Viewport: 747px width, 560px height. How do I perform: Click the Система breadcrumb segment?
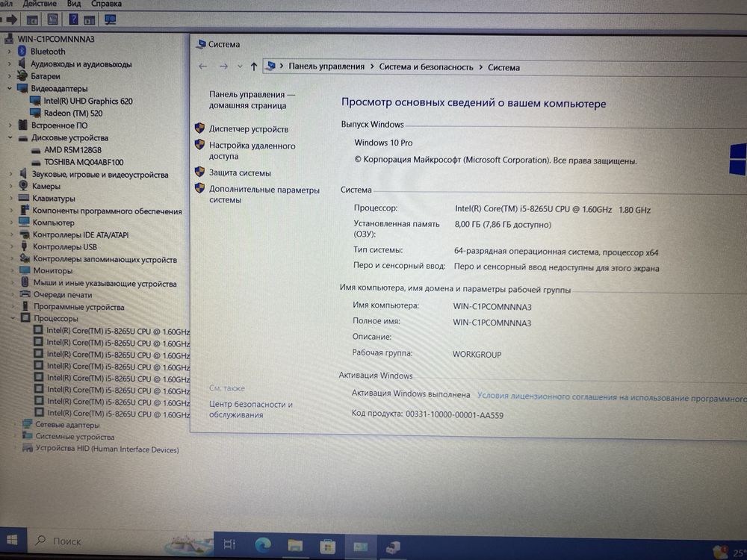coord(503,68)
